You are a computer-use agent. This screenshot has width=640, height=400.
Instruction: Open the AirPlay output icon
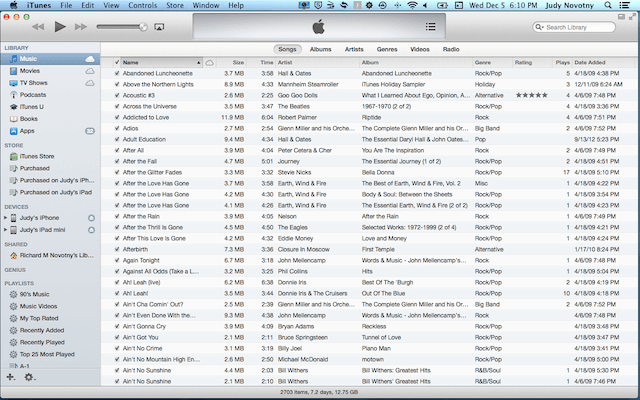pos(159,27)
